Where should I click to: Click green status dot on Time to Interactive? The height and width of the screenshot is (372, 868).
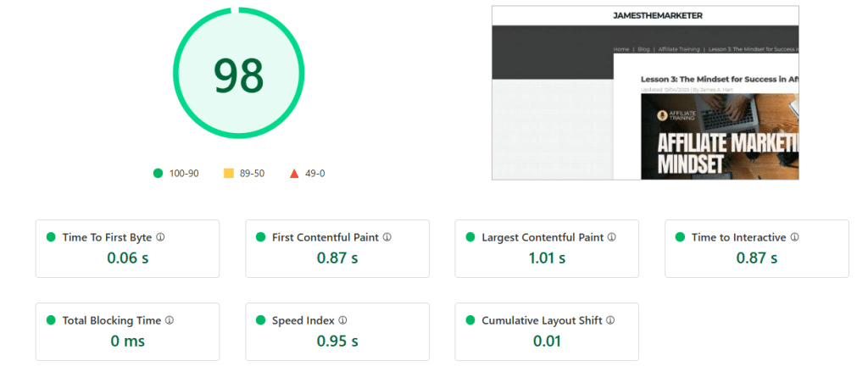tap(681, 237)
